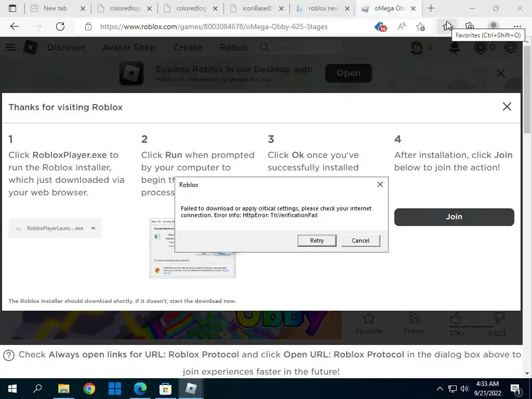The height and width of the screenshot is (399, 532).
Task: Click the Read aloud icon
Action: 402,26
